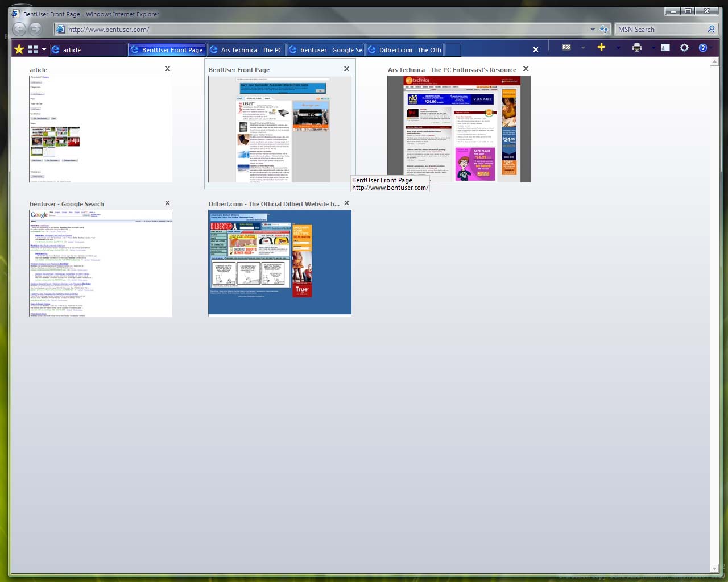728x582 pixels.
Task: Close the article thumbnail with its X
Action: tap(167, 69)
